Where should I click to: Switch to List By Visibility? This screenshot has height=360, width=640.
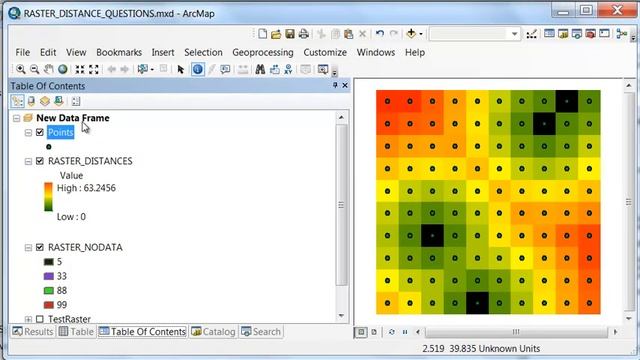[x=45, y=101]
